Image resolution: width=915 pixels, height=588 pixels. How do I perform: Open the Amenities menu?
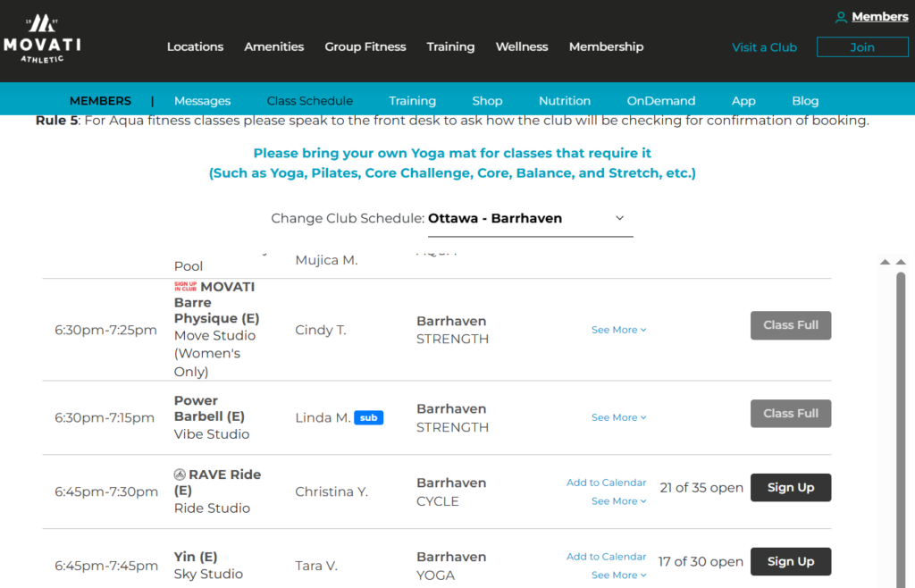pyautogui.click(x=273, y=46)
